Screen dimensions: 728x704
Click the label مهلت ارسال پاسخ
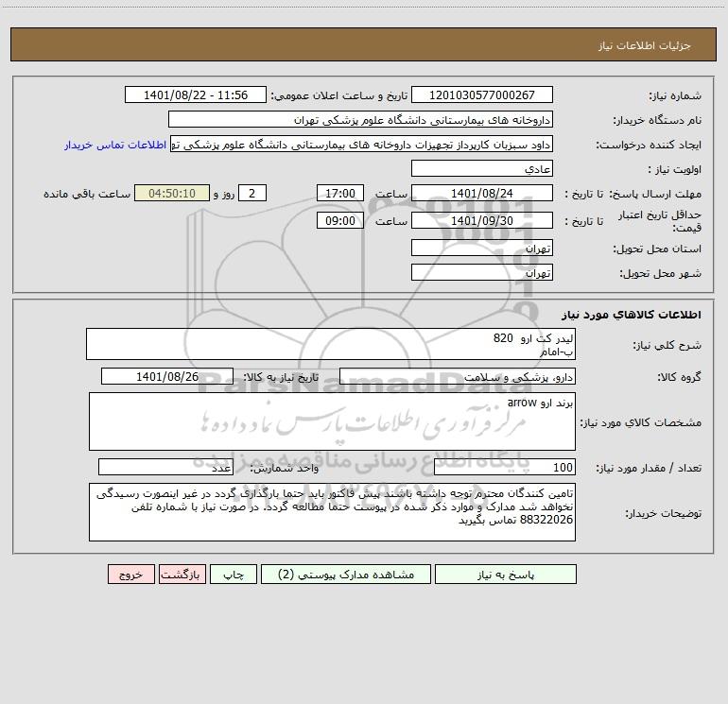(655, 194)
